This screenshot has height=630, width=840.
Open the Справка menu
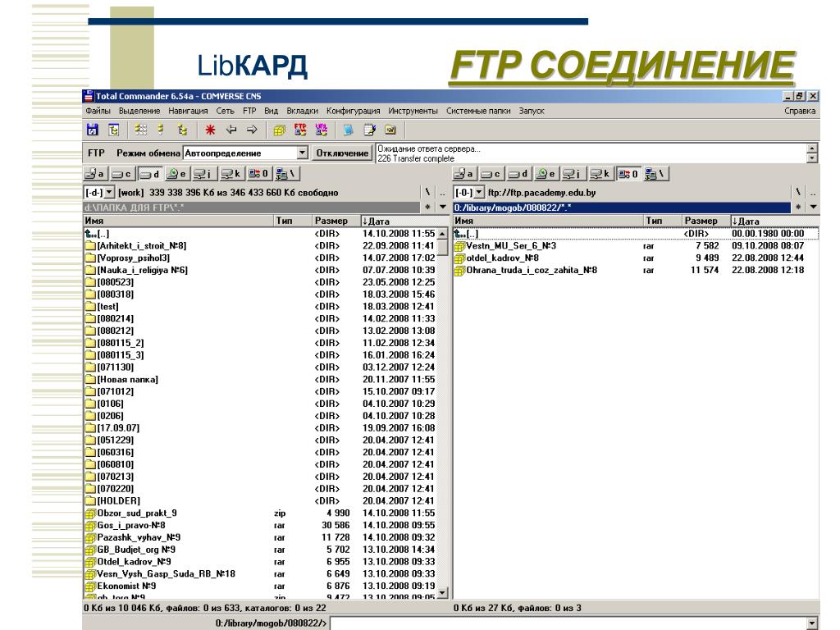800,111
